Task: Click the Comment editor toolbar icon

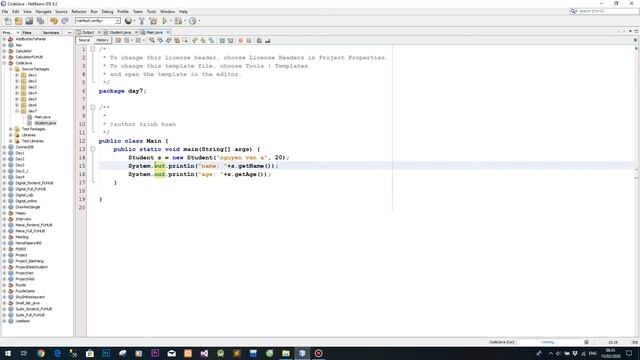Action: click(x=259, y=40)
